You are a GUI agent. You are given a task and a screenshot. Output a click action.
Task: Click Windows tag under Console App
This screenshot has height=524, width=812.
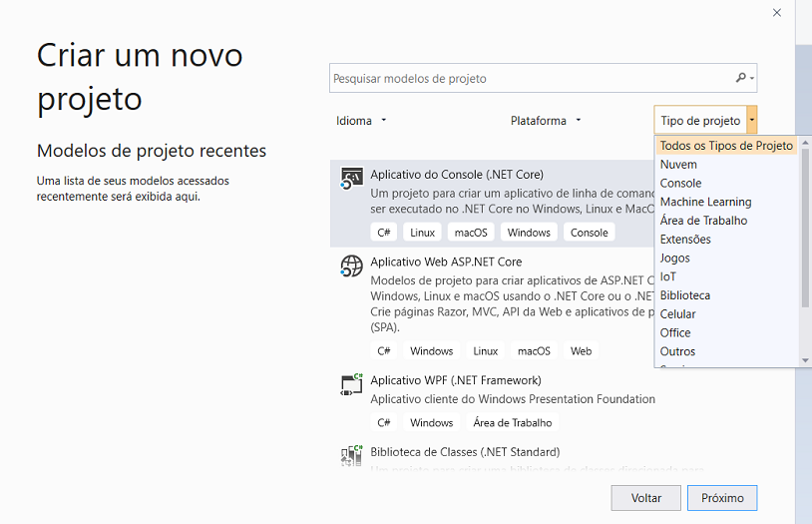click(x=529, y=233)
